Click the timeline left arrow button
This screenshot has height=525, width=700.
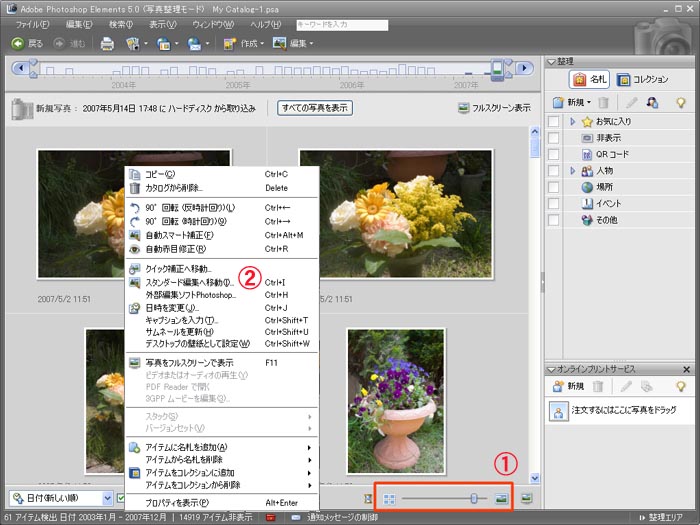(x=20, y=68)
